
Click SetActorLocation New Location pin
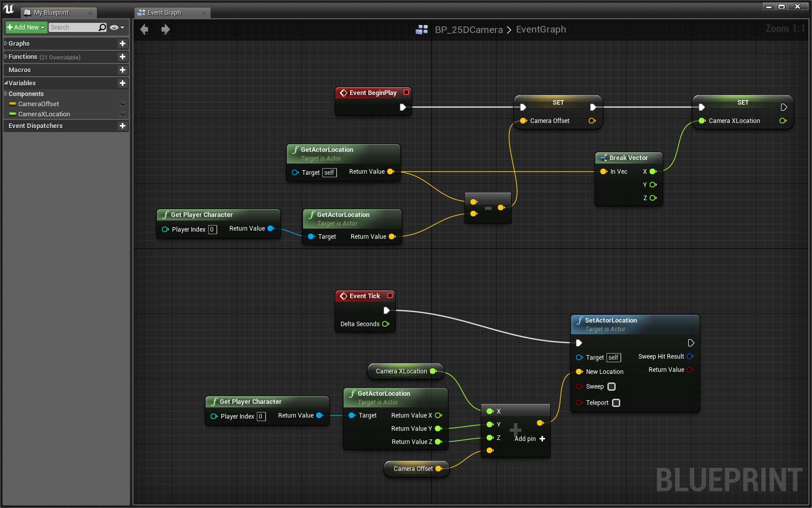(579, 372)
